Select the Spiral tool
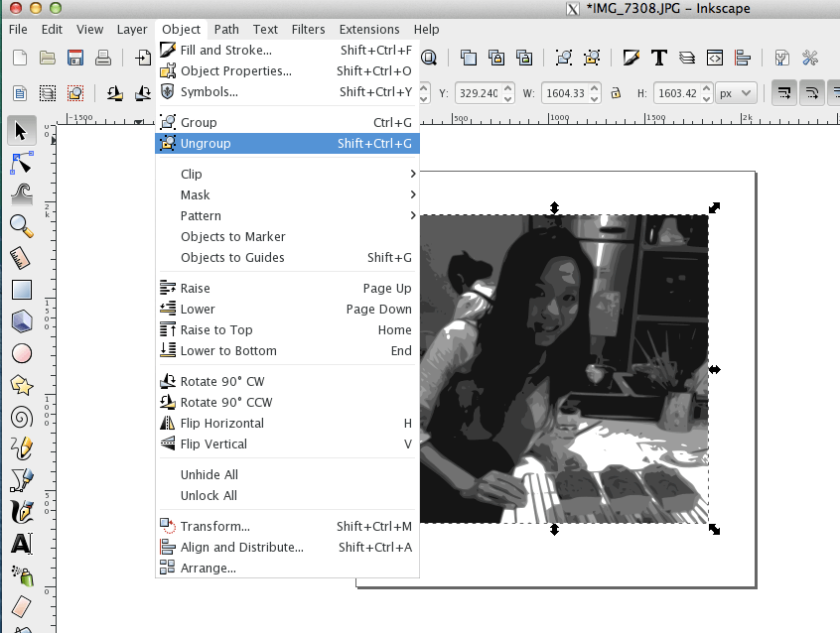The image size is (840, 633). pyautogui.click(x=22, y=417)
